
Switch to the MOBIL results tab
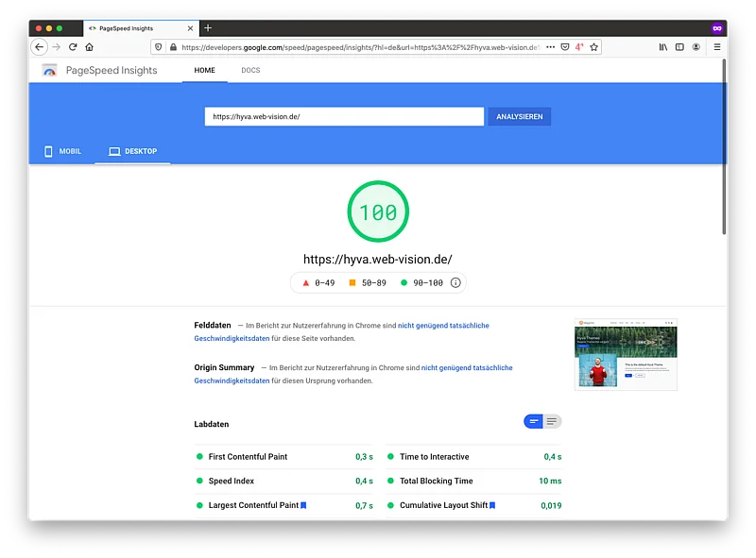click(62, 151)
